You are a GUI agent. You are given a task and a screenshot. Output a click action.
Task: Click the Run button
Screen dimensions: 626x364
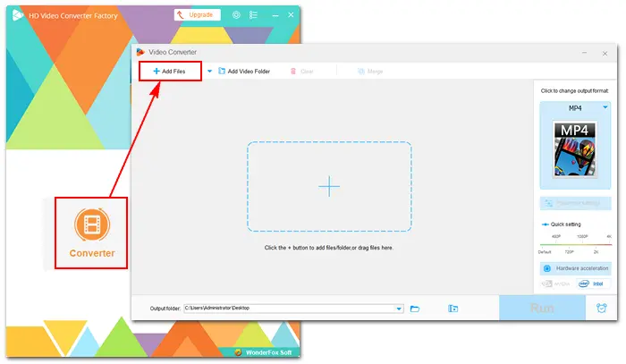point(542,308)
